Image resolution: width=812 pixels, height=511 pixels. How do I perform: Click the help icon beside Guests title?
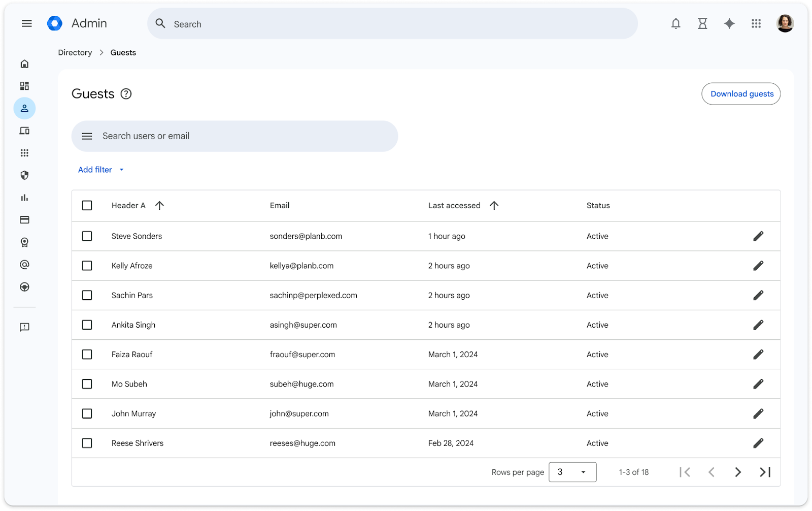[126, 94]
